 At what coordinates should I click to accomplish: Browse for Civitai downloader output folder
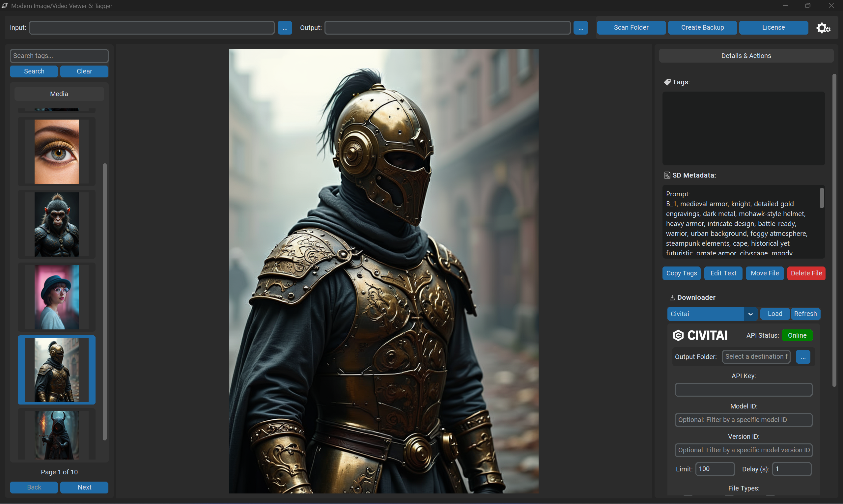pos(803,357)
